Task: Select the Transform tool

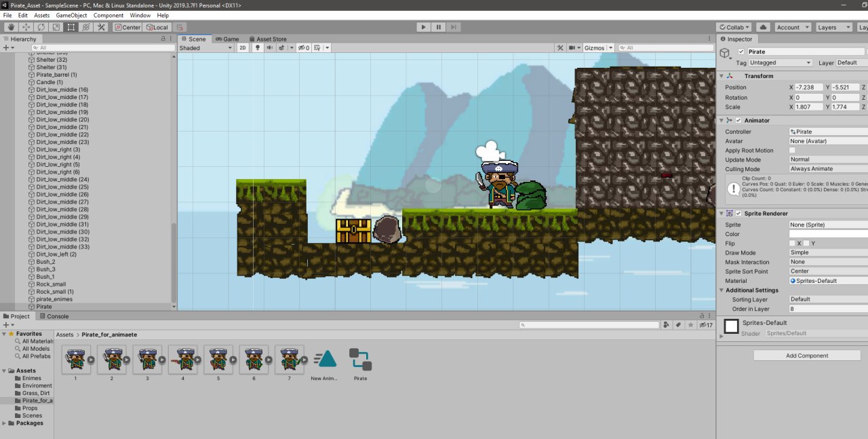Action: (x=86, y=27)
